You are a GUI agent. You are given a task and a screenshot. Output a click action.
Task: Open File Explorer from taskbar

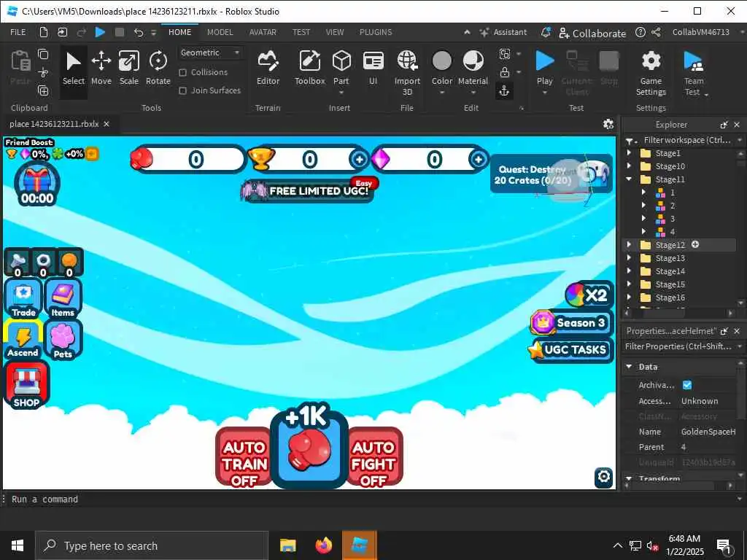[x=287, y=545]
